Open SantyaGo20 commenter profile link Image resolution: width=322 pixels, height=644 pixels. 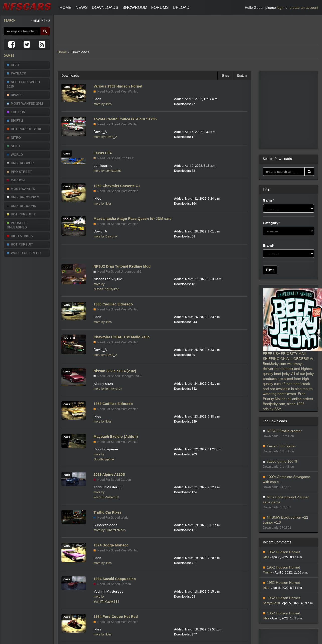click(271, 603)
